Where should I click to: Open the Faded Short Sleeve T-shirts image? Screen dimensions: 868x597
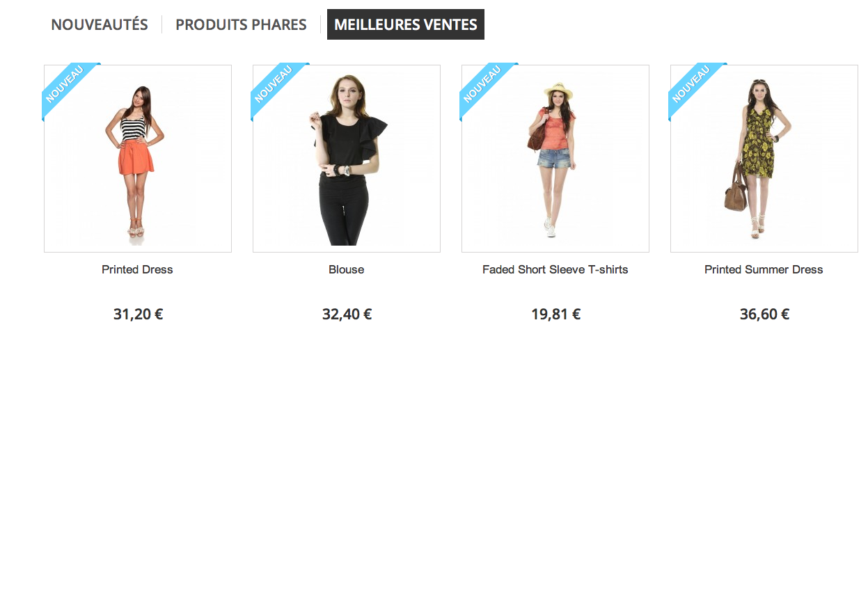click(555, 159)
